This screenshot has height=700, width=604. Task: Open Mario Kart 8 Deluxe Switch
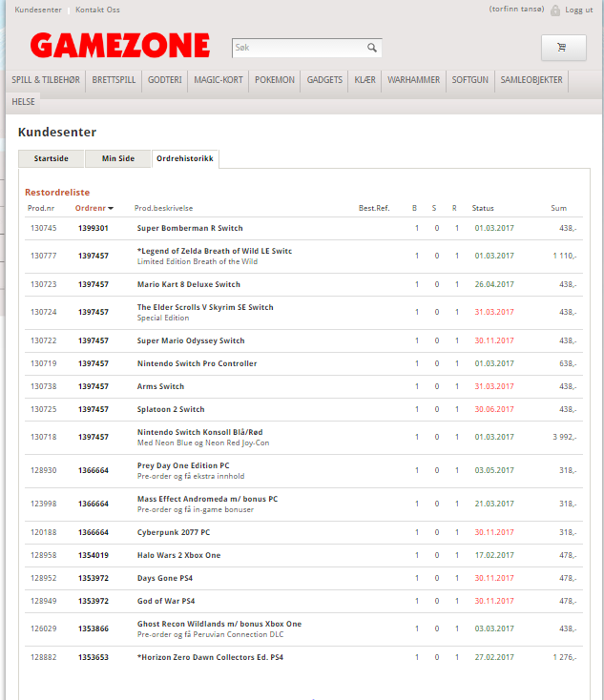(189, 284)
